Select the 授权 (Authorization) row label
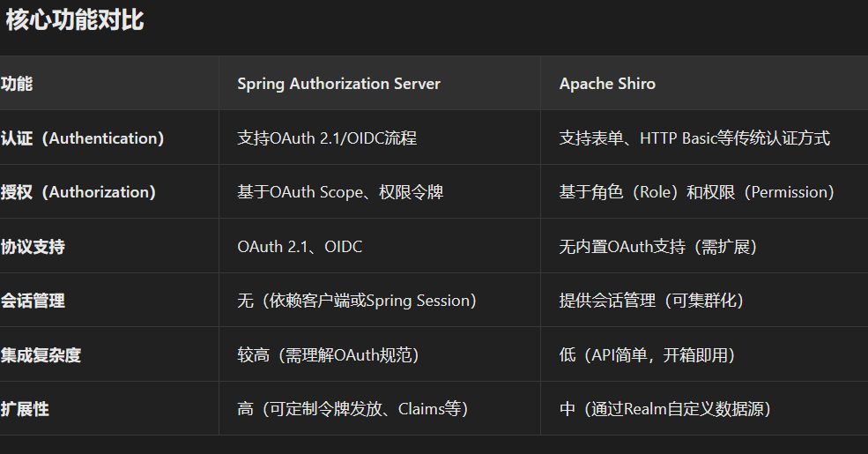868x454 pixels. pyautogui.click(x=78, y=192)
